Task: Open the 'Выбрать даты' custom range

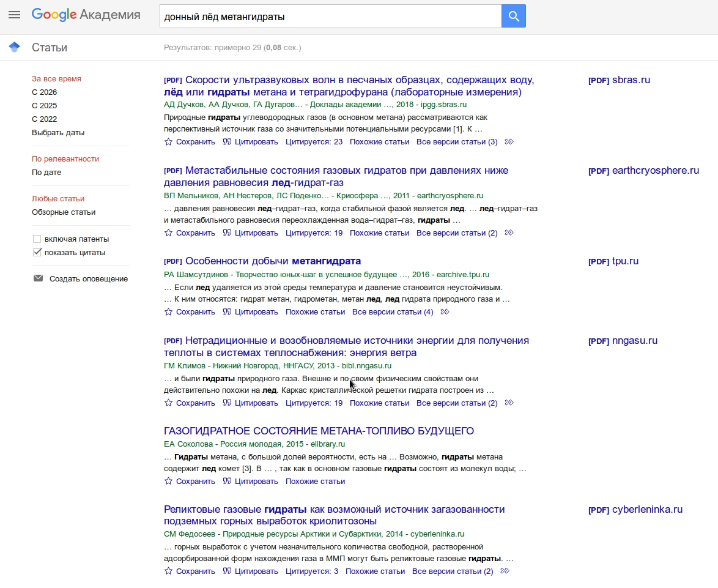Action: 58,133
